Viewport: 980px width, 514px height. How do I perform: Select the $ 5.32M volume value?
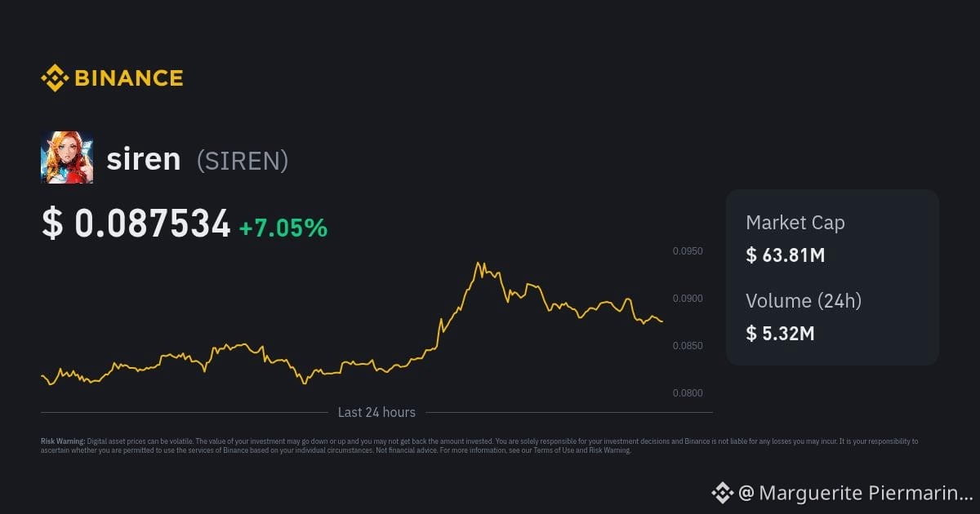coord(781,333)
